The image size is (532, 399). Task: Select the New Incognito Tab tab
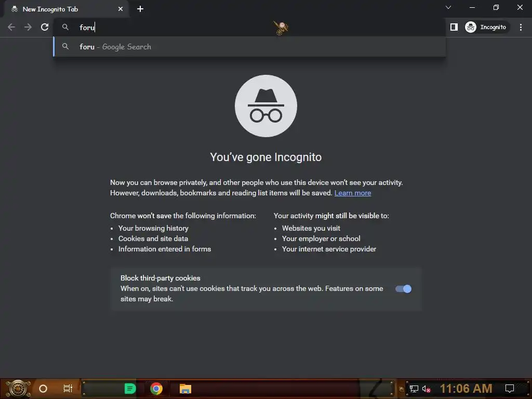(x=66, y=9)
